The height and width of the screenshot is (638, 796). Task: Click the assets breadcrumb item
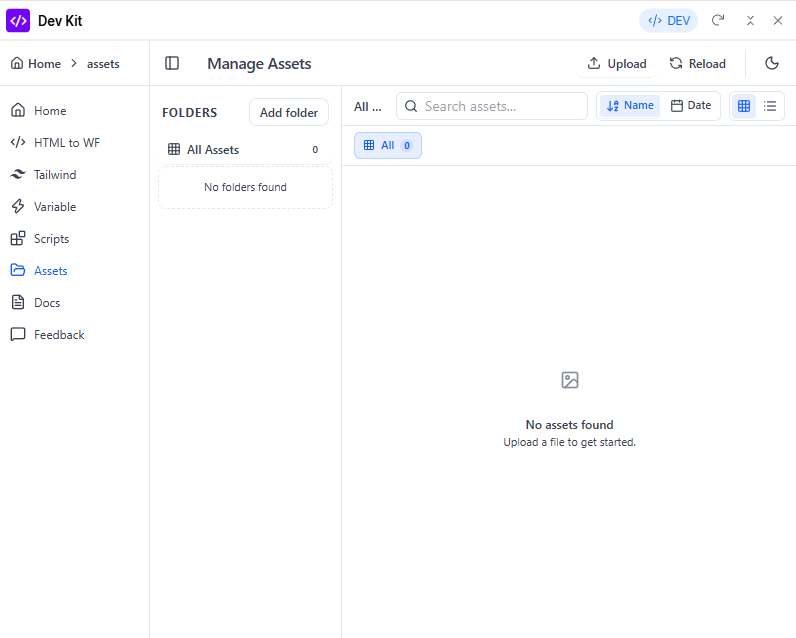pyautogui.click(x=103, y=64)
